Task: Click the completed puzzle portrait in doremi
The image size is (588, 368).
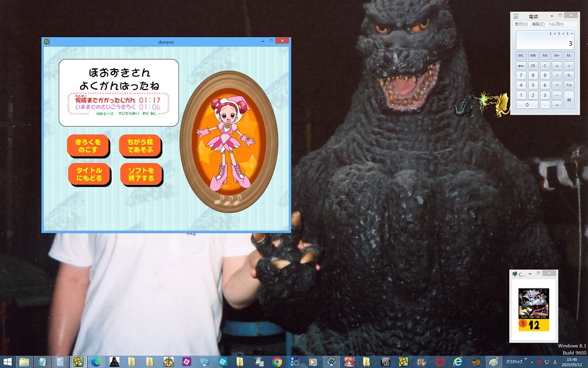Action: coord(229,141)
